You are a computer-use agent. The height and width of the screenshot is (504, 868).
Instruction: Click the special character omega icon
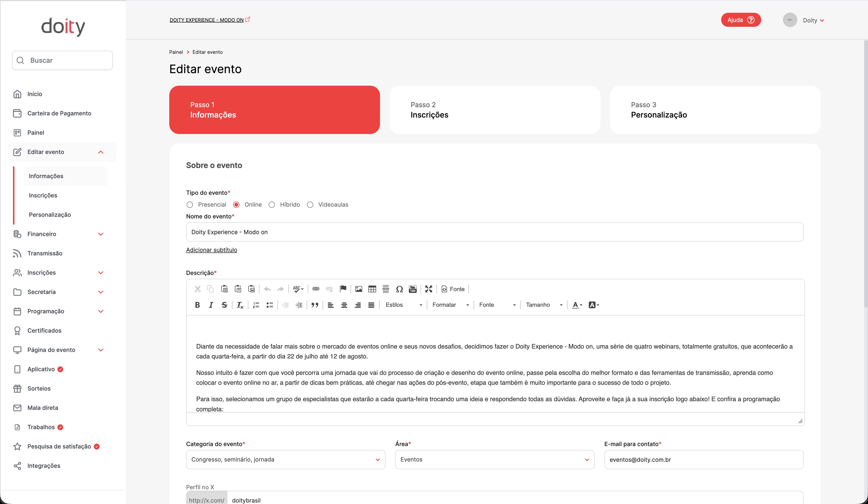coord(399,289)
